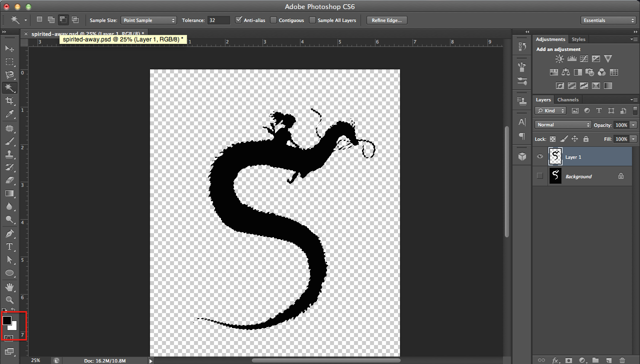Switch to the Channels tab
The height and width of the screenshot is (364, 640).
click(x=568, y=100)
